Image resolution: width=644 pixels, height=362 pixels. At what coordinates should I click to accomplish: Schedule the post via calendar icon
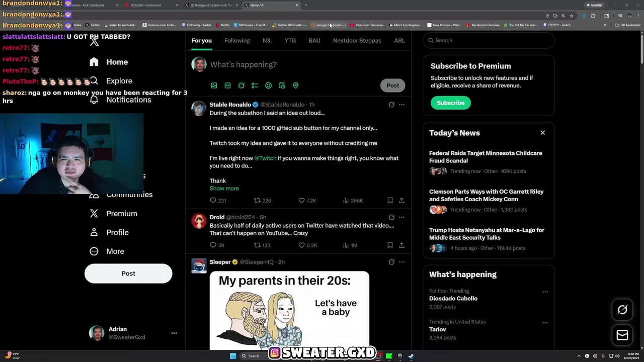[282, 85]
